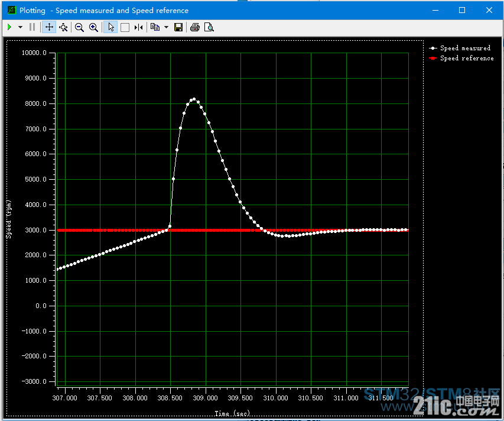Click the 308.500 x-axis value
The width and height of the screenshot is (504, 421).
(170, 398)
